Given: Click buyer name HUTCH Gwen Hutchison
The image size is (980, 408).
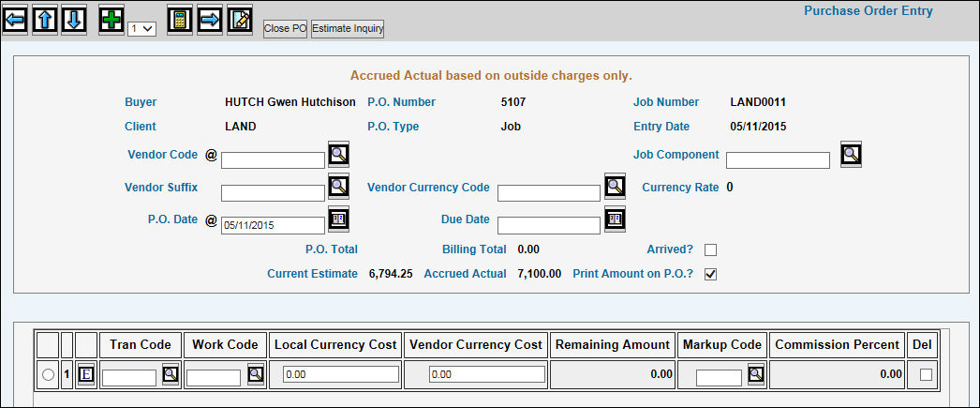Looking at the screenshot, I should coord(290,102).
